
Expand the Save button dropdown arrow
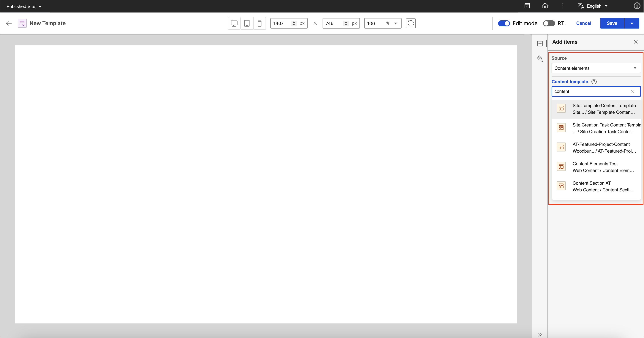(x=632, y=24)
